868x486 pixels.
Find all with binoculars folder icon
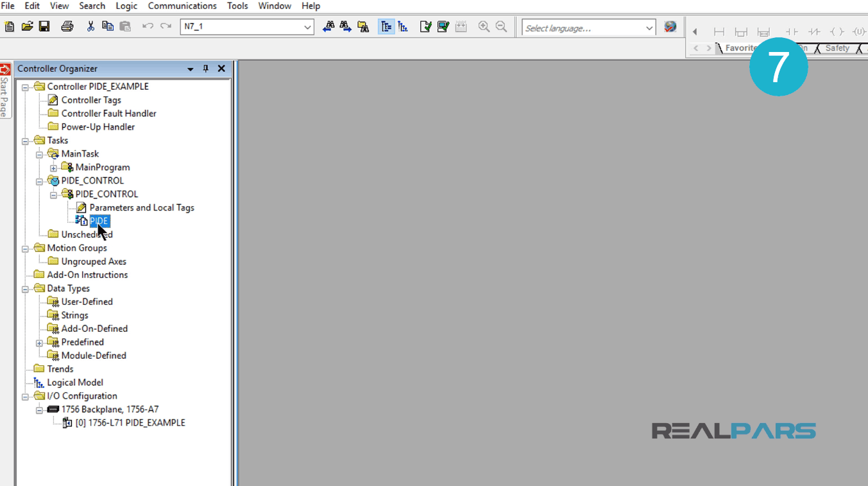coord(363,27)
